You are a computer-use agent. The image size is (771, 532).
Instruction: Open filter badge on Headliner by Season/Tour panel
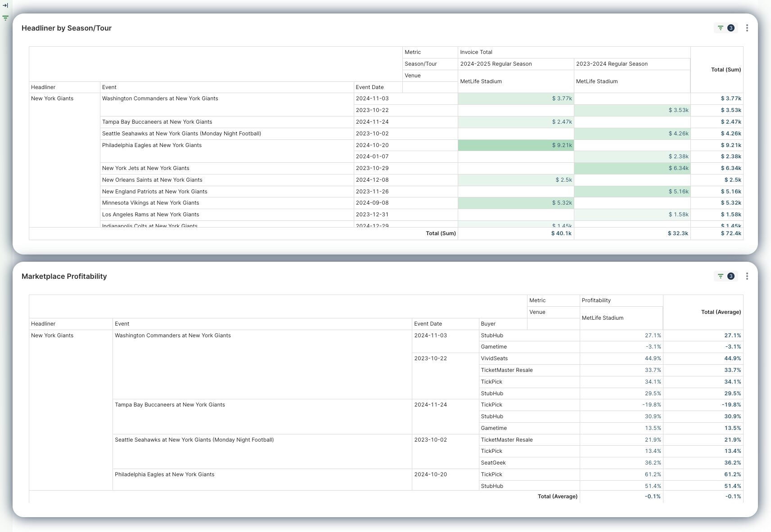click(725, 28)
